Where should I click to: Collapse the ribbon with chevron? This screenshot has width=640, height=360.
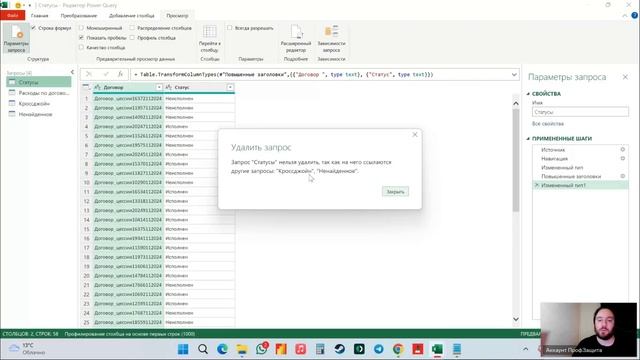(x=625, y=16)
